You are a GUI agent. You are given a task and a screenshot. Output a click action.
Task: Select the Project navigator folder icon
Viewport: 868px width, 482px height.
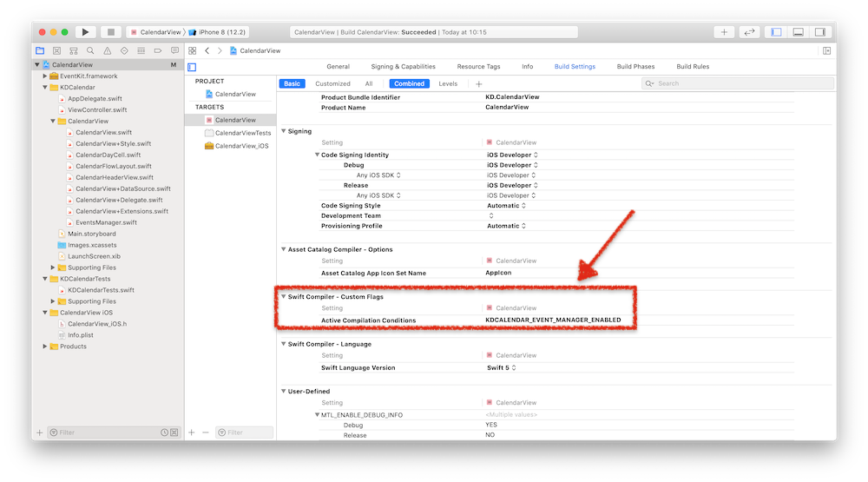click(x=40, y=51)
